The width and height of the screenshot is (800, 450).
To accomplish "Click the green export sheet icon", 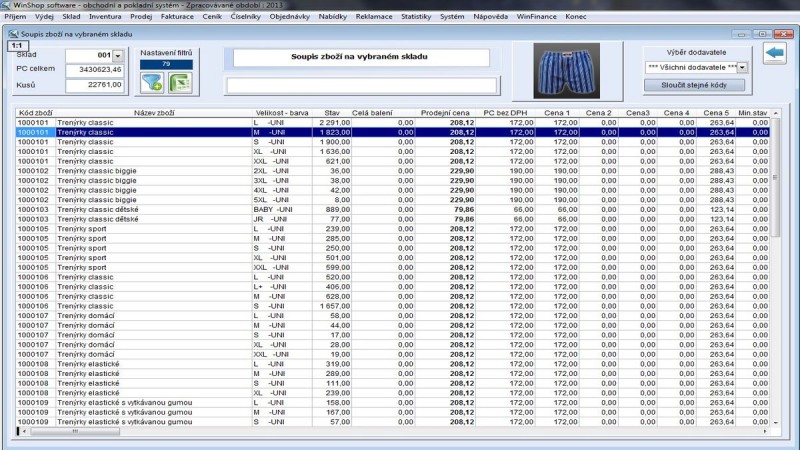I will tap(179, 82).
